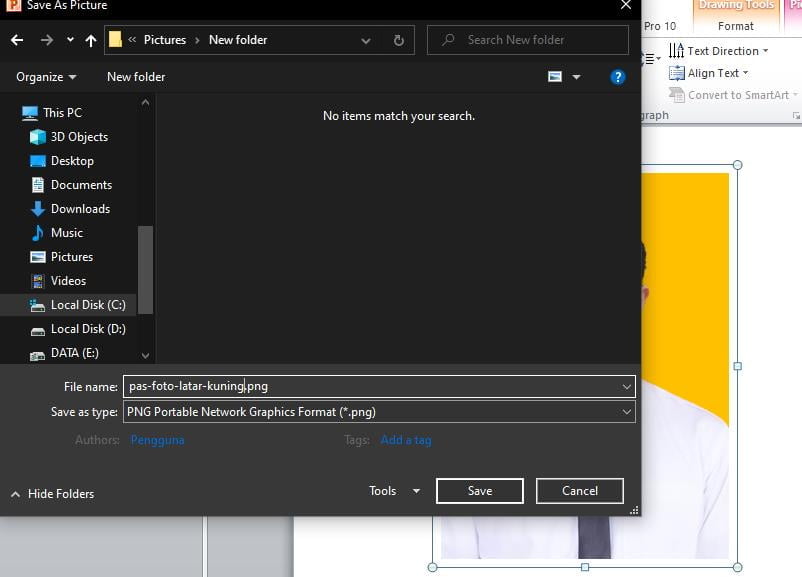Click the Change your view icon
802x577 pixels.
pyautogui.click(x=555, y=77)
